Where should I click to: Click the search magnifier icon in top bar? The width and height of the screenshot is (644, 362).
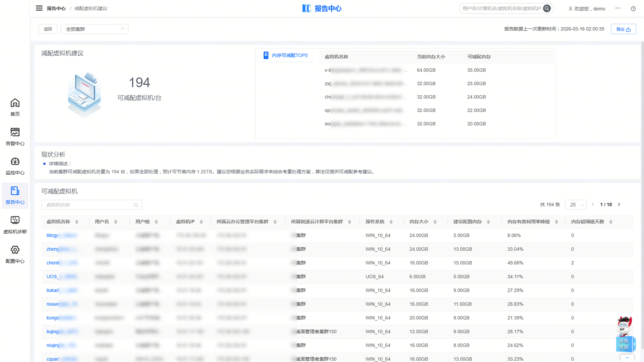[547, 8]
